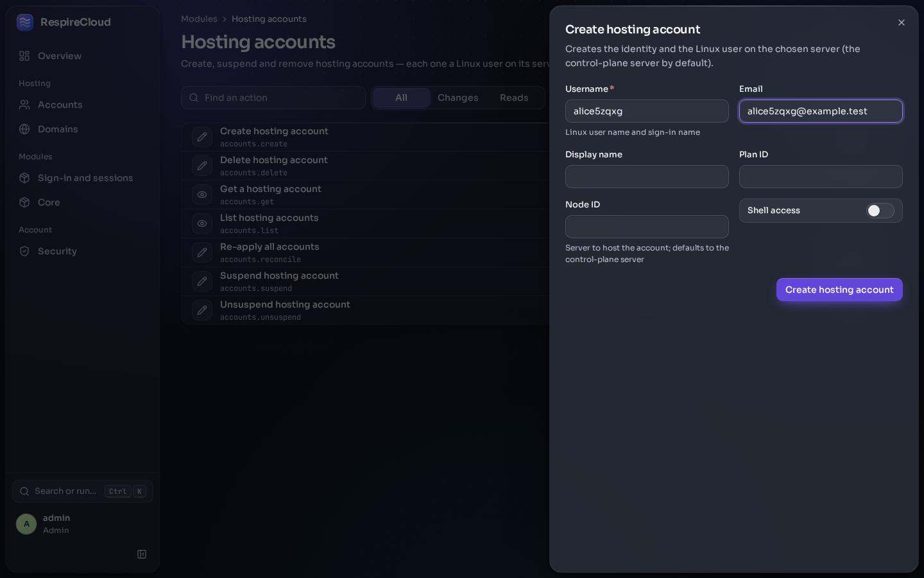
Task: Click the Email input field
Action: [x=821, y=111]
